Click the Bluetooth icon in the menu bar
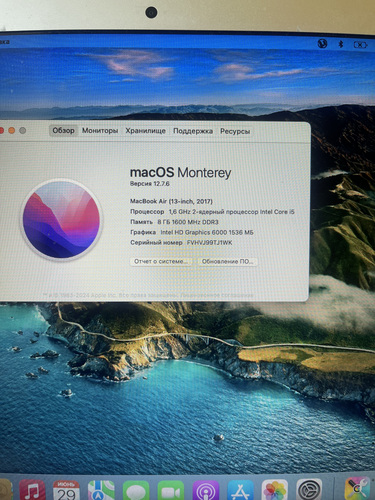Viewport: 375px width, 500px height. tap(341, 44)
